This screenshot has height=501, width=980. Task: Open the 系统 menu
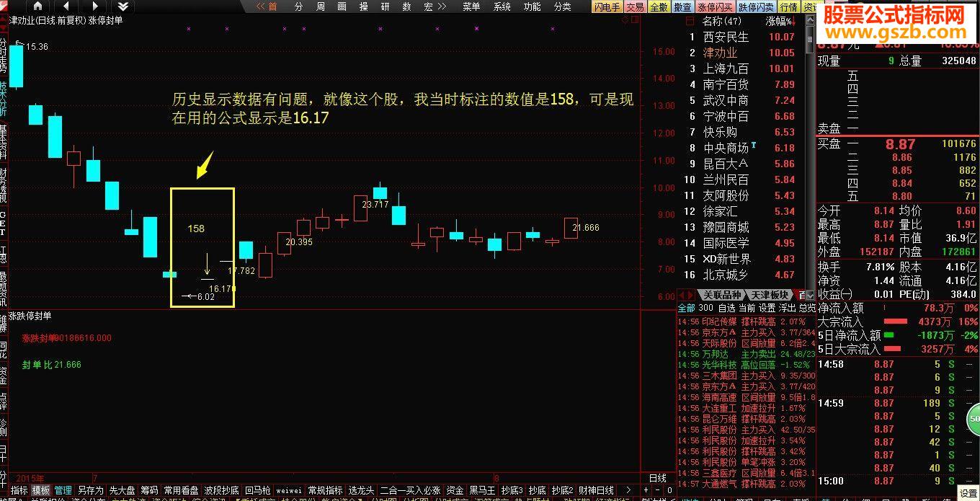point(502,6)
